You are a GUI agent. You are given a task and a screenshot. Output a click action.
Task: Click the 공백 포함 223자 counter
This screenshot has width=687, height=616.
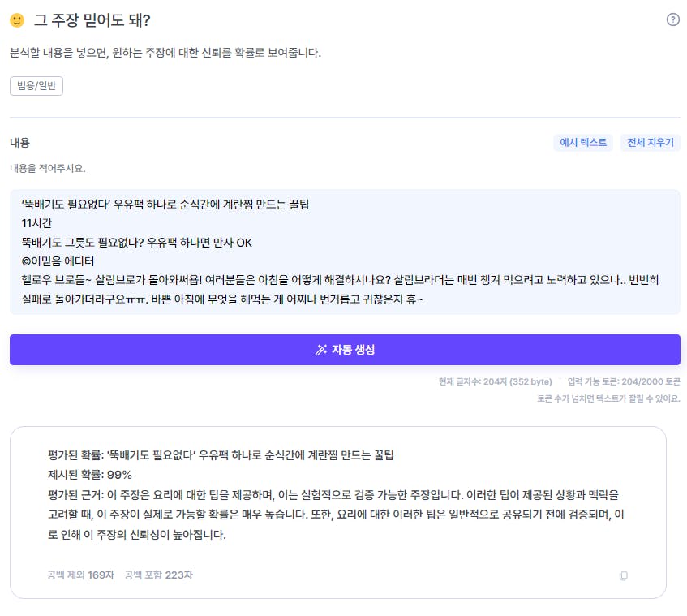[158, 575]
